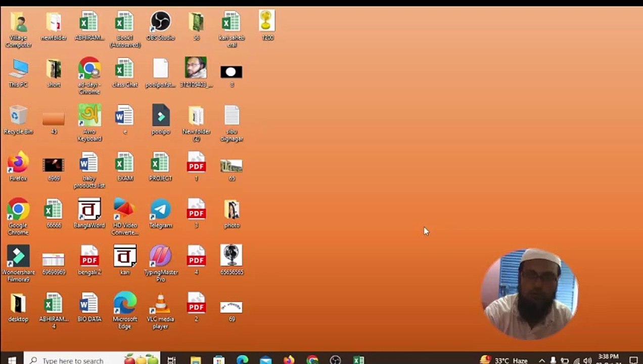Open the volume control in system tray
The height and width of the screenshot is (364, 643).
[587, 360]
